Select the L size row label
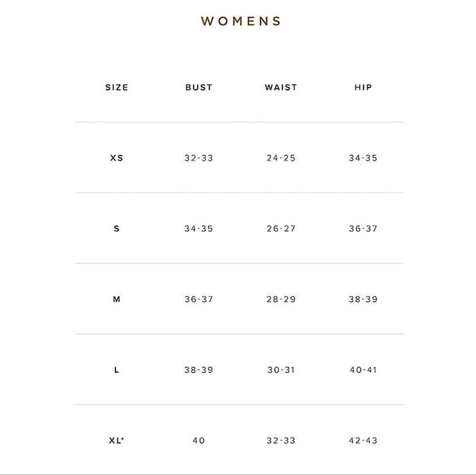The width and height of the screenshot is (476, 475). tap(117, 370)
